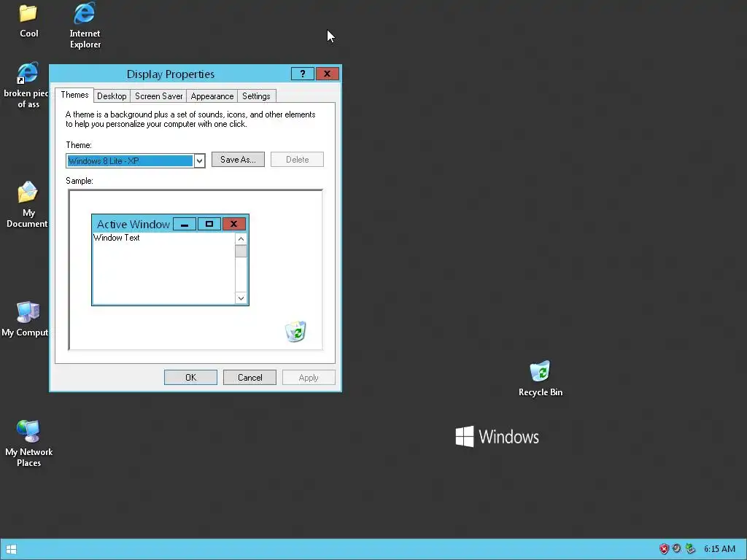This screenshot has height=560, width=747.
Task: Switch to the Desktop tab
Action: click(x=112, y=96)
